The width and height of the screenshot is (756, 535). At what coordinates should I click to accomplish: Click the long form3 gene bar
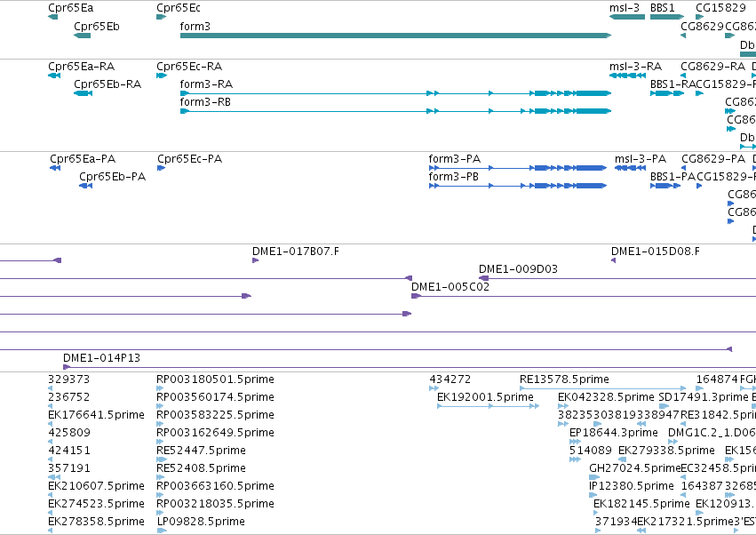coord(395,36)
